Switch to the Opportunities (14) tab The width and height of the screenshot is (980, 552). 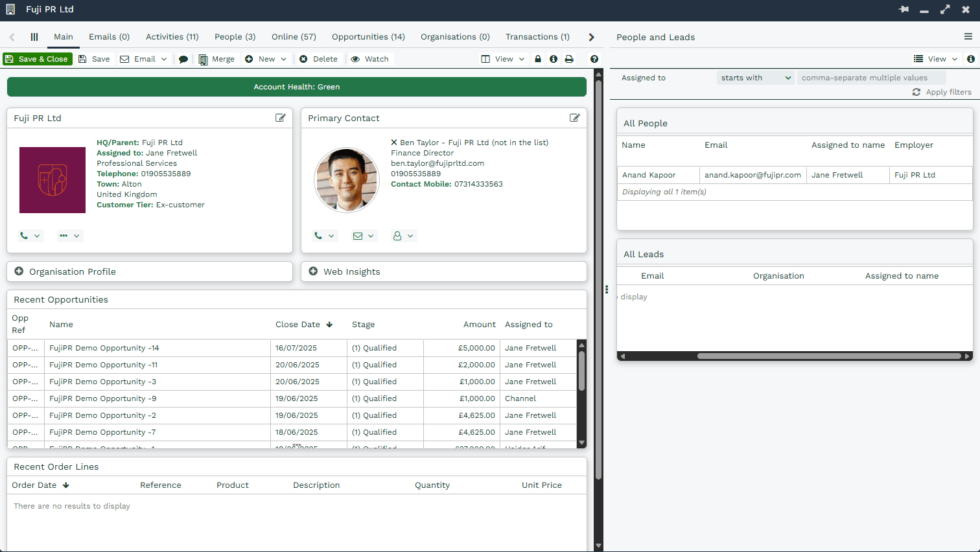368,37
